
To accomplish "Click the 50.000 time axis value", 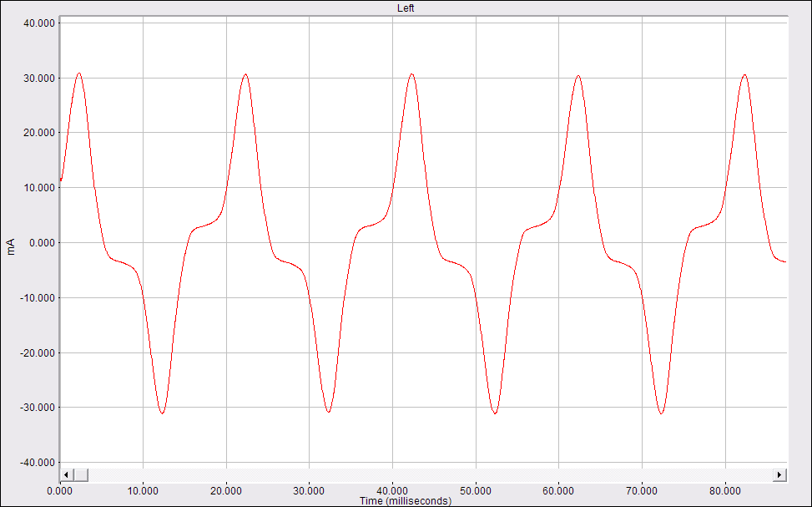I will click(476, 491).
